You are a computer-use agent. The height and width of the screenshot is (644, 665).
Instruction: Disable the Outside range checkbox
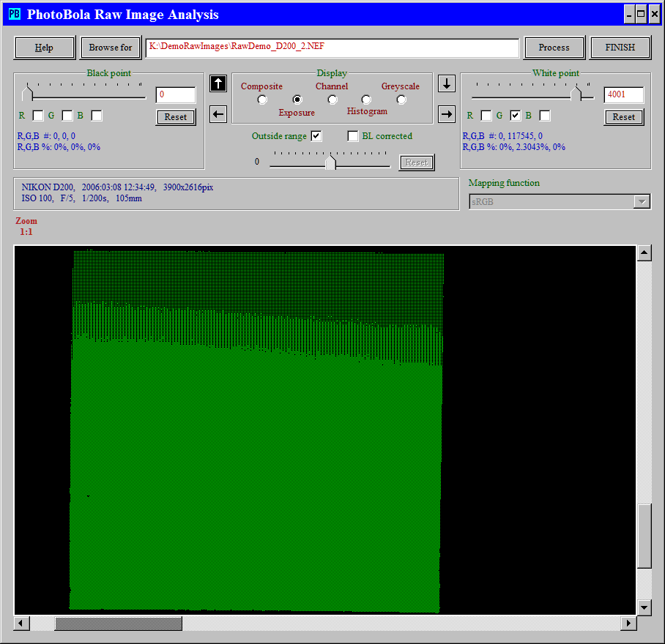316,136
